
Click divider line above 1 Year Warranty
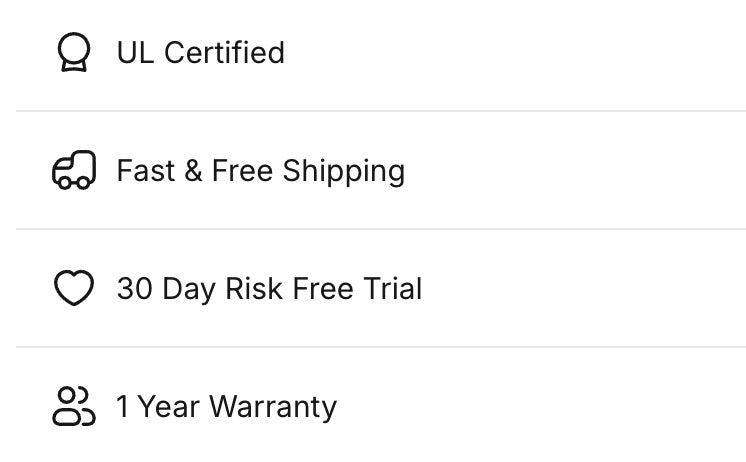click(x=381, y=347)
